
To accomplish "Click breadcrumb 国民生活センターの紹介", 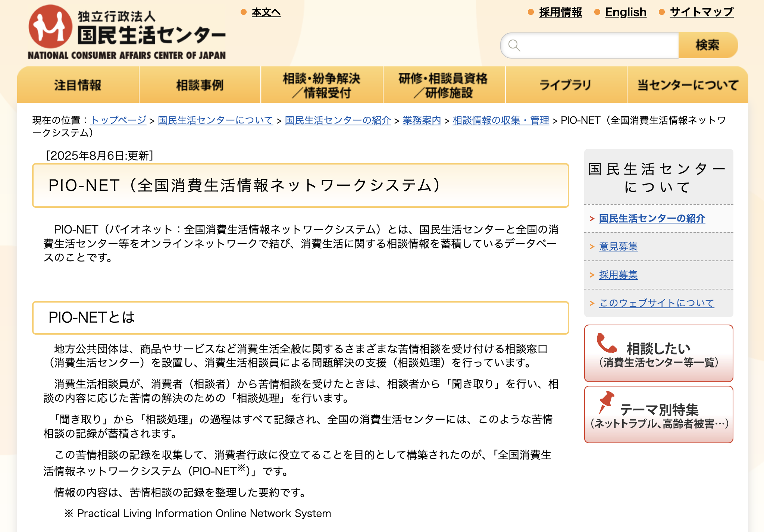I will click(x=338, y=120).
